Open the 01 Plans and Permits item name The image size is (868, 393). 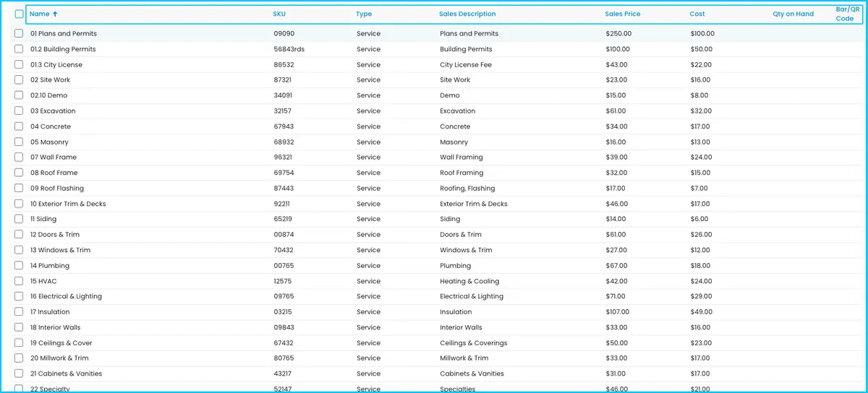pos(64,33)
